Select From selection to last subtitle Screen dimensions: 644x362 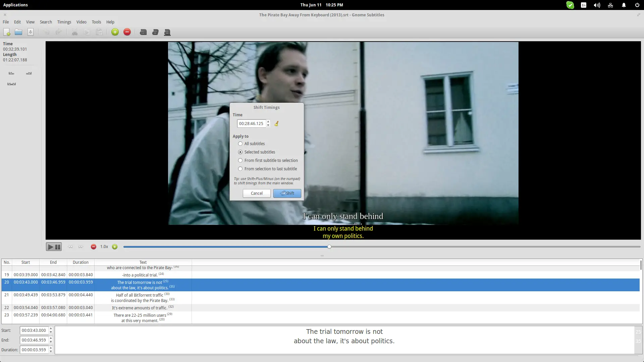pyautogui.click(x=268, y=169)
